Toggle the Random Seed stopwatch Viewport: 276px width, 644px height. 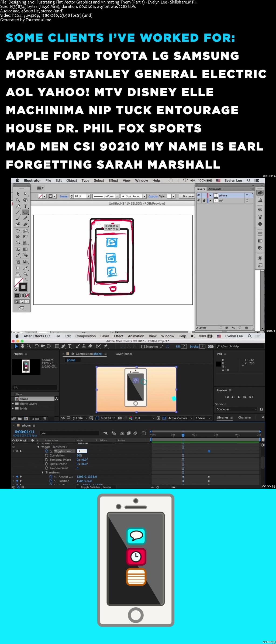[47, 468]
